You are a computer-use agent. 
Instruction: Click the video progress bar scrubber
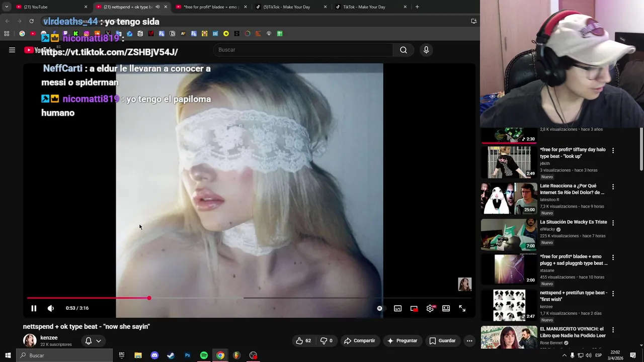coord(149,298)
